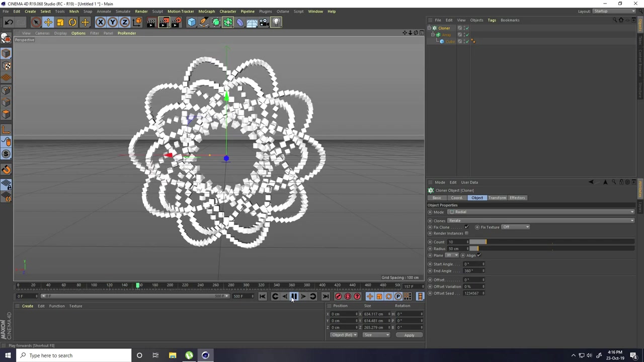
Task: Switch to the Effectors tab
Action: pos(517,198)
